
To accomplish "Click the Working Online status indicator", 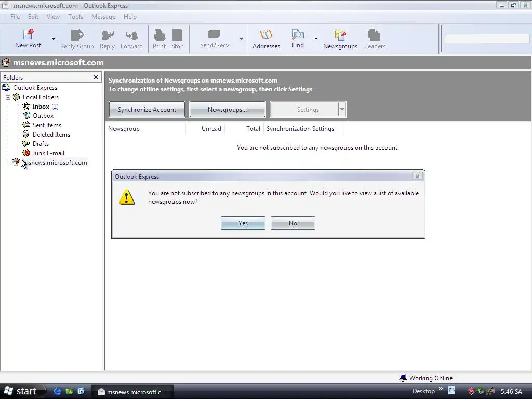I will tap(426, 378).
